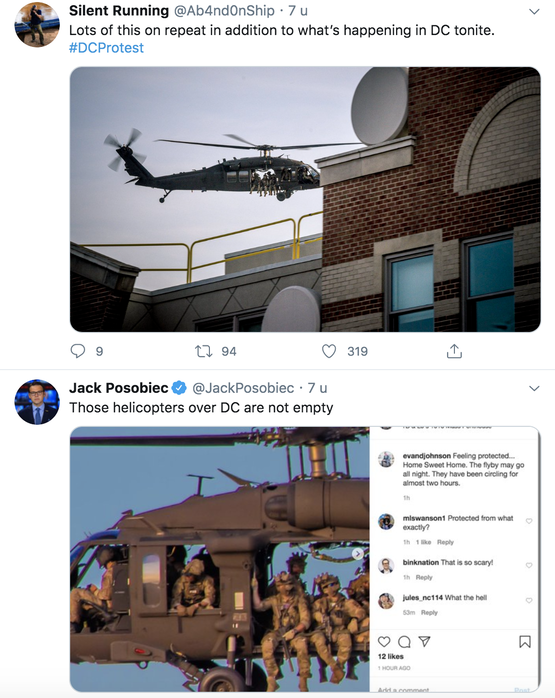Like binknation's comment with small heart

[x=529, y=565]
